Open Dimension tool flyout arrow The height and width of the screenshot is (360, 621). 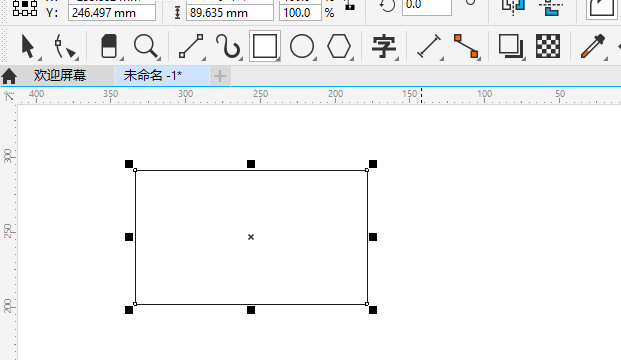[442, 59]
